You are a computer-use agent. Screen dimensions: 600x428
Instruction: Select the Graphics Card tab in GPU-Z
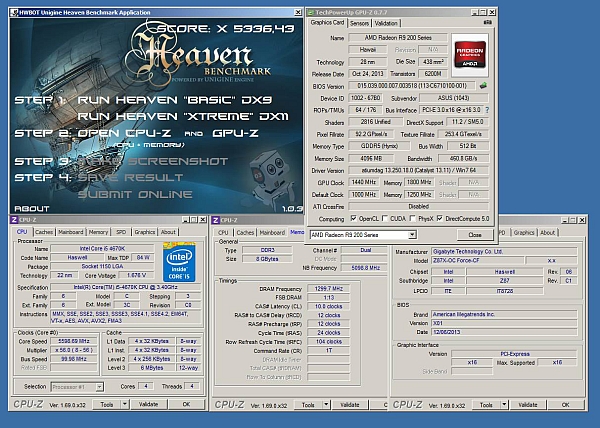328,23
